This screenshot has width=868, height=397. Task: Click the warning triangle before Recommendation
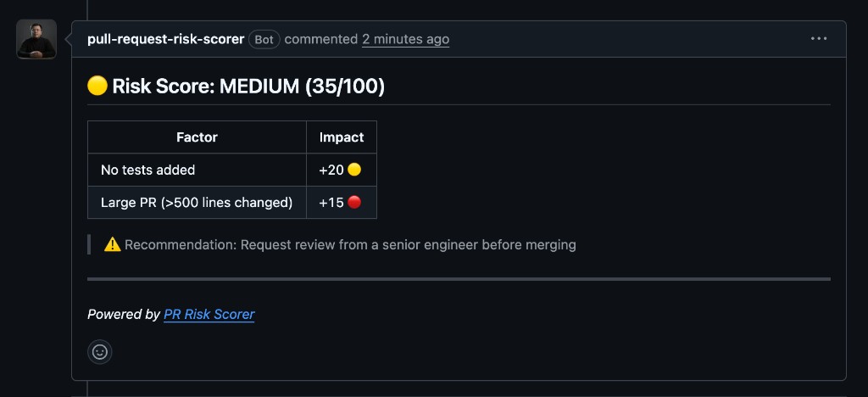[x=113, y=244]
